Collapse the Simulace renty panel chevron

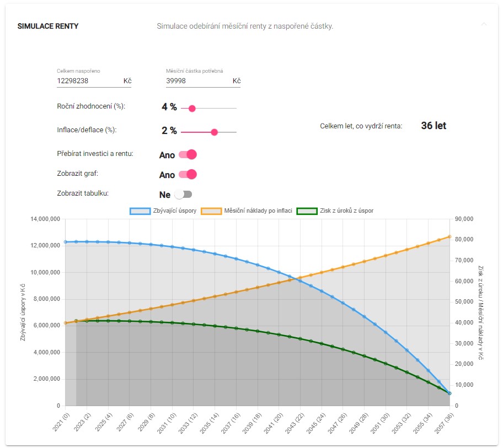click(484, 25)
